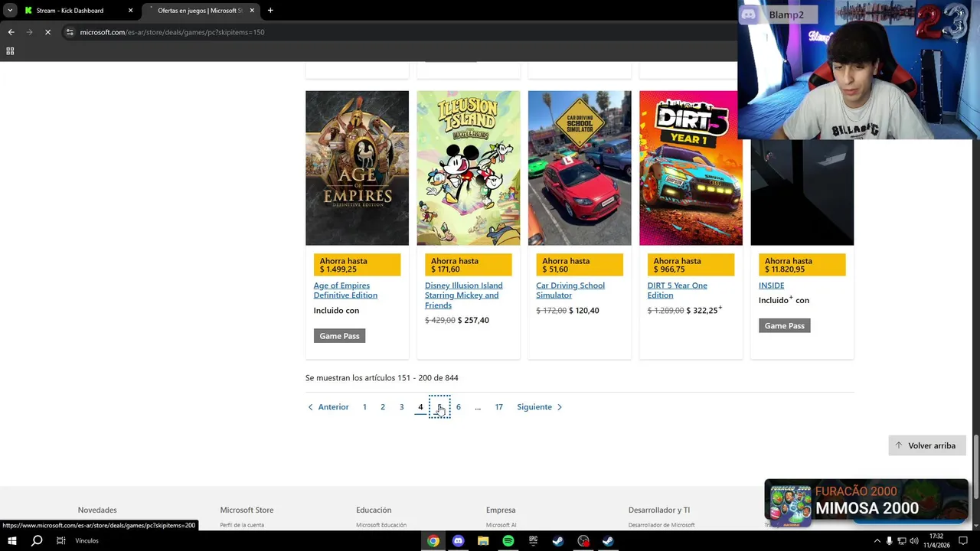Click Game Pass badge under Age of Empires
Image resolution: width=980 pixels, height=551 pixels.
tap(339, 336)
